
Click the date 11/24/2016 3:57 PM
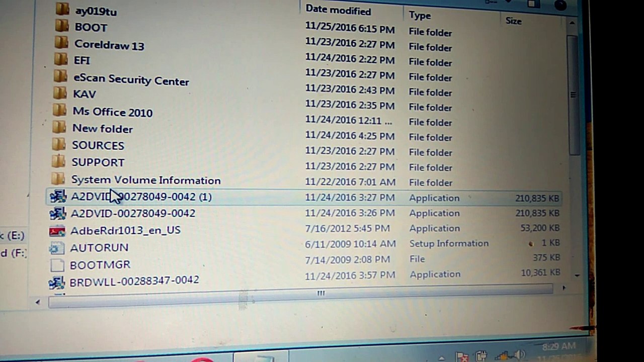[350, 276]
